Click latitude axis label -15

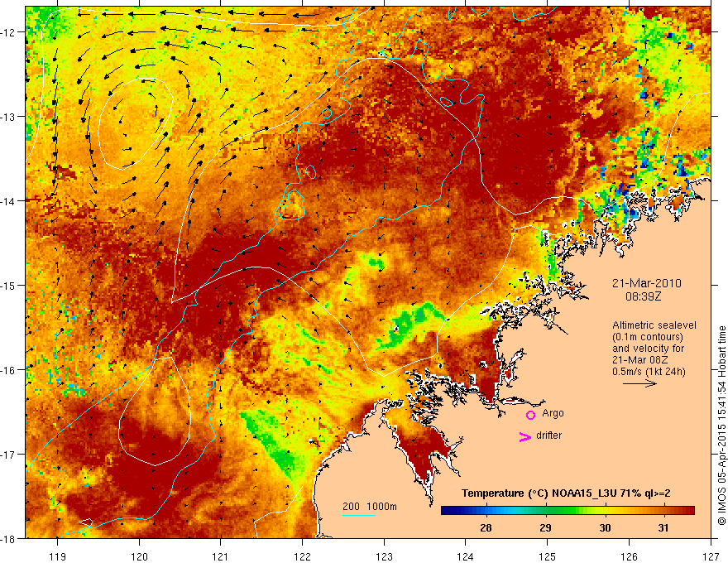pyautogui.click(x=8, y=285)
